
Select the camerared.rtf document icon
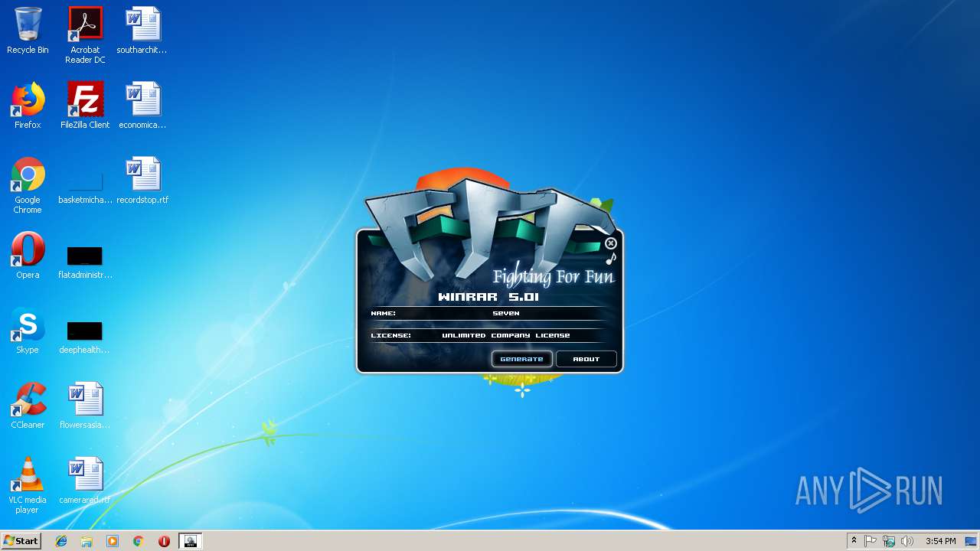pos(85,481)
